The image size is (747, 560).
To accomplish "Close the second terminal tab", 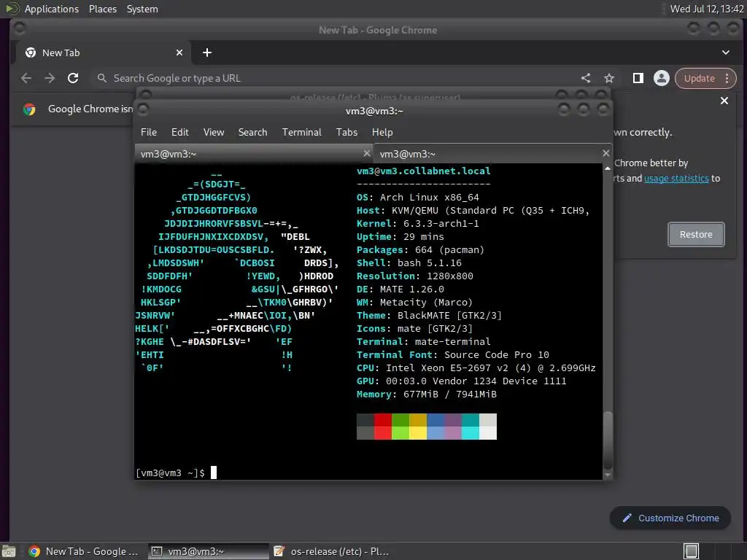I will (605, 153).
